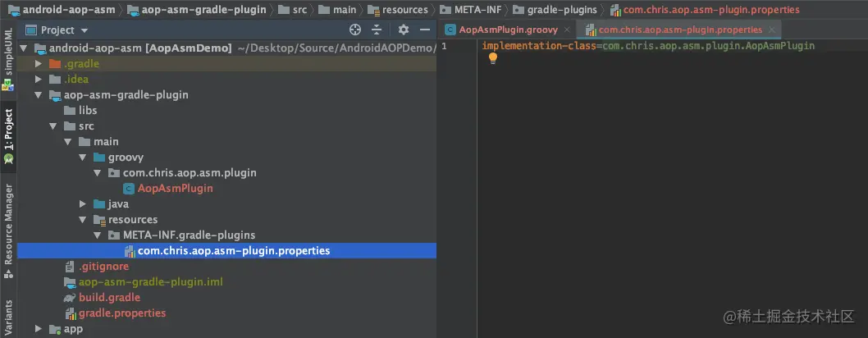Select aop-asm-gradle-plugin.iml file
The height and width of the screenshot is (338, 868).
tap(151, 282)
